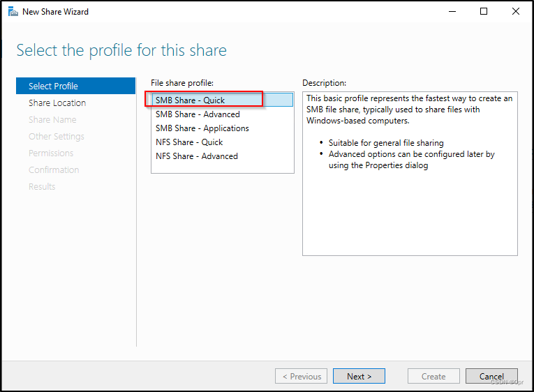This screenshot has height=392, width=534.
Task: Click the Create button
Action: [x=433, y=376]
